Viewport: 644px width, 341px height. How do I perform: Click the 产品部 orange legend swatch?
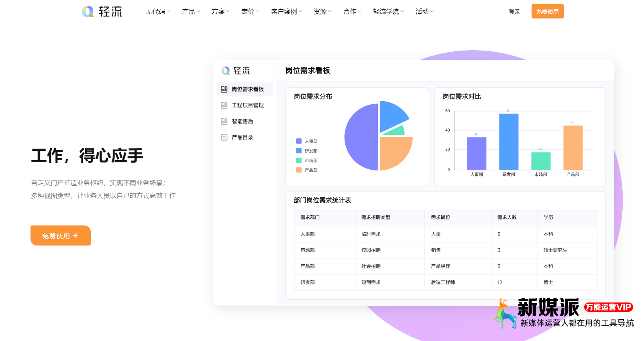coord(299,170)
